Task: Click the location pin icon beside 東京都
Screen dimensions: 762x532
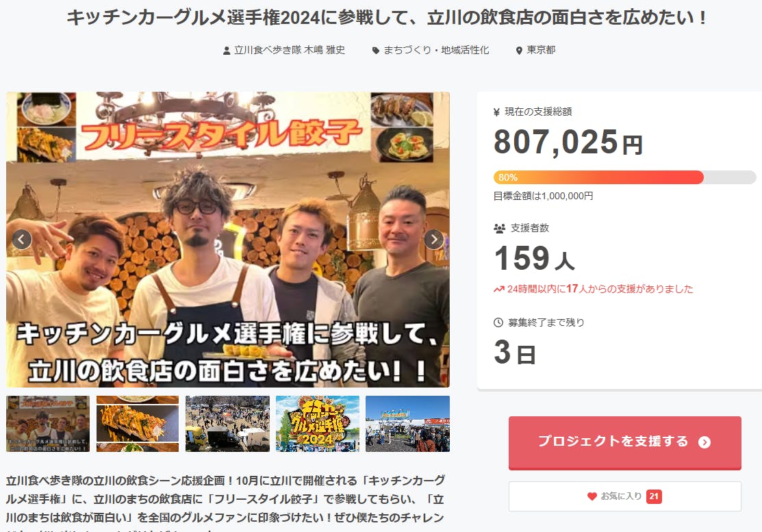Action: [519, 51]
